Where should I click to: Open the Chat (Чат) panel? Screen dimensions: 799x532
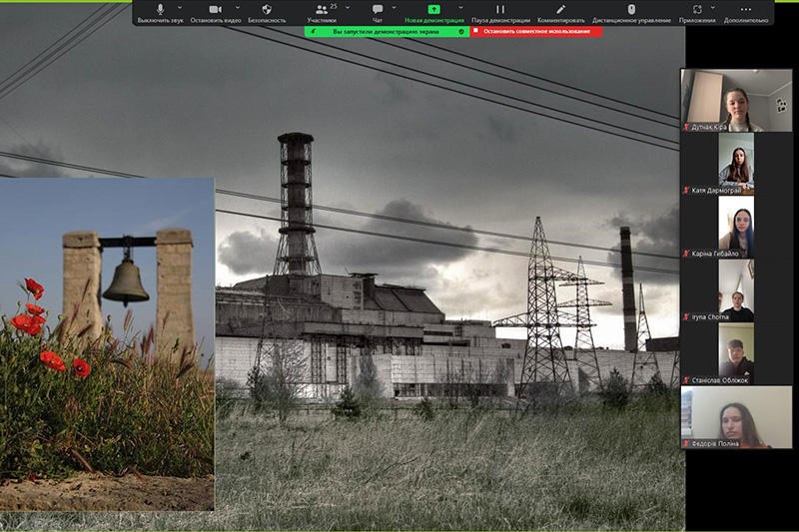[378, 10]
